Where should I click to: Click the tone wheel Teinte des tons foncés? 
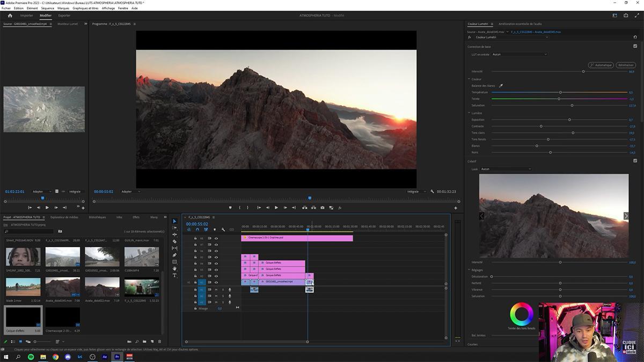[x=522, y=314]
